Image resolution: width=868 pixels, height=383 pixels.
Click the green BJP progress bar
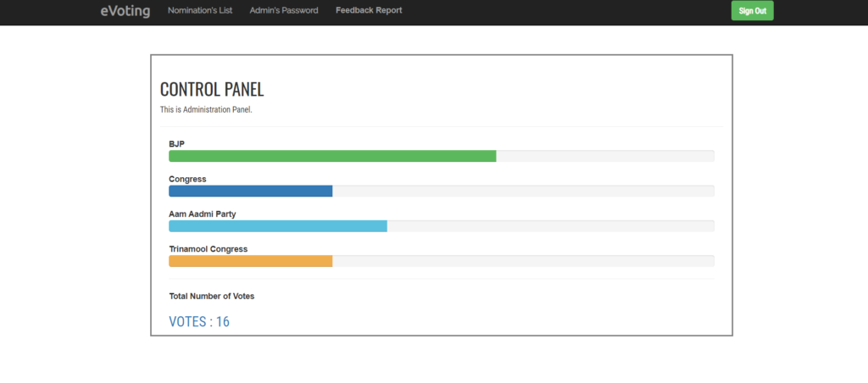click(x=332, y=156)
